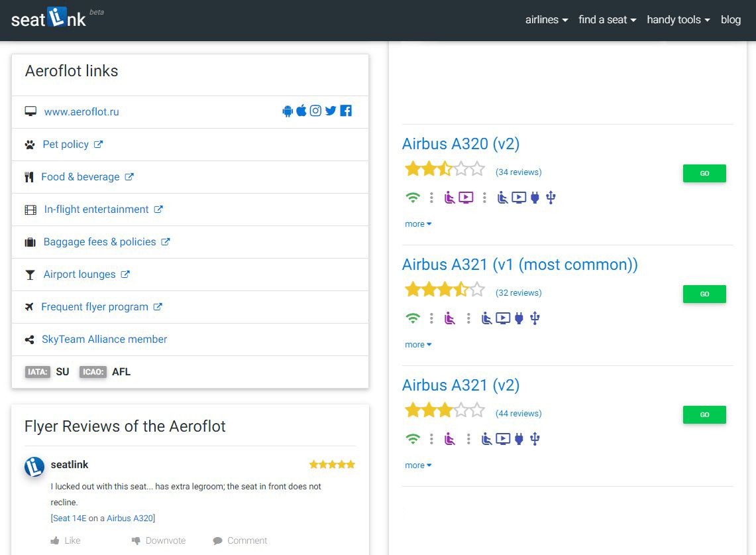Open the Food & beverage link
The image size is (756, 555).
click(81, 177)
